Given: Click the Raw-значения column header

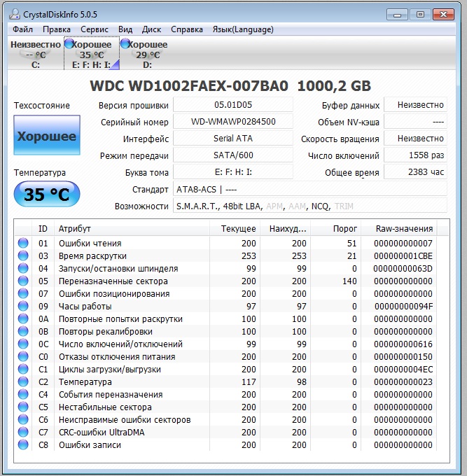Looking at the screenshot, I should coord(403,229).
